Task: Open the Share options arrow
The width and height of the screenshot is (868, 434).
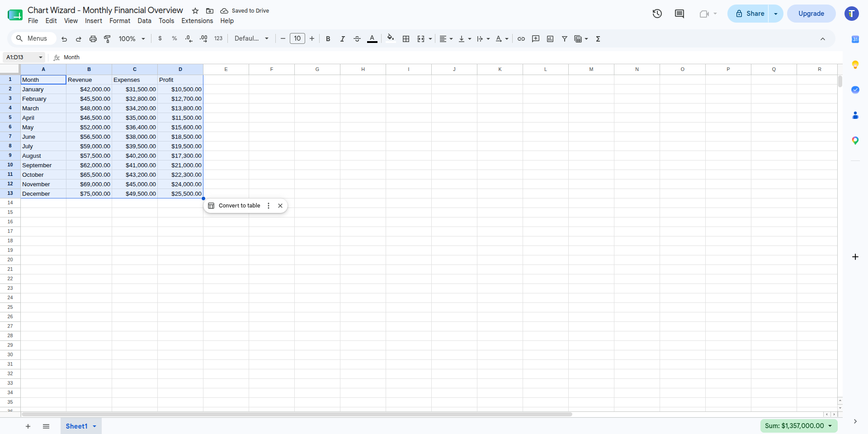Action: coord(776,14)
